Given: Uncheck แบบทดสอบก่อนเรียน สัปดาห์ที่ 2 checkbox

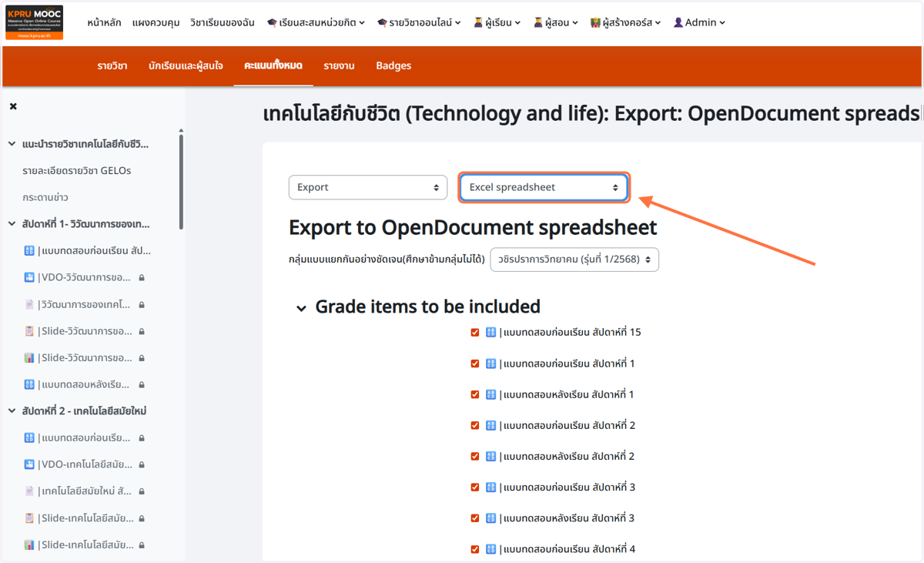Looking at the screenshot, I should tap(475, 425).
